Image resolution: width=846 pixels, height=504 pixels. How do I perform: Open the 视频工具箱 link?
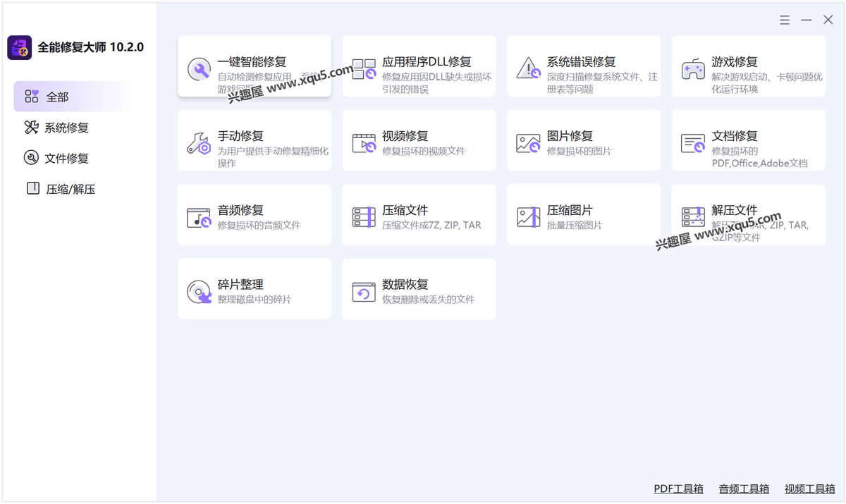tap(809, 488)
